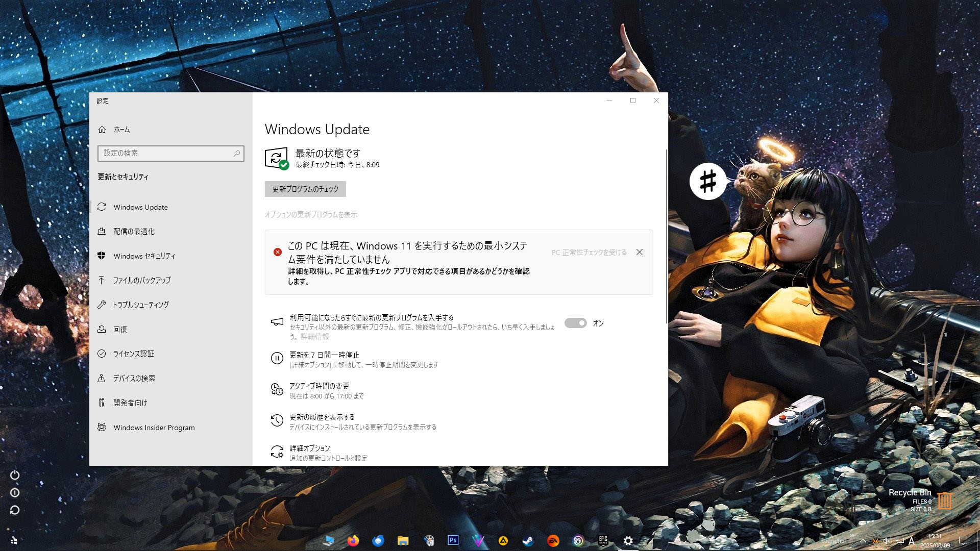Click the 開発者向け tools icon
This screenshot has width=980, height=551.
(x=102, y=403)
